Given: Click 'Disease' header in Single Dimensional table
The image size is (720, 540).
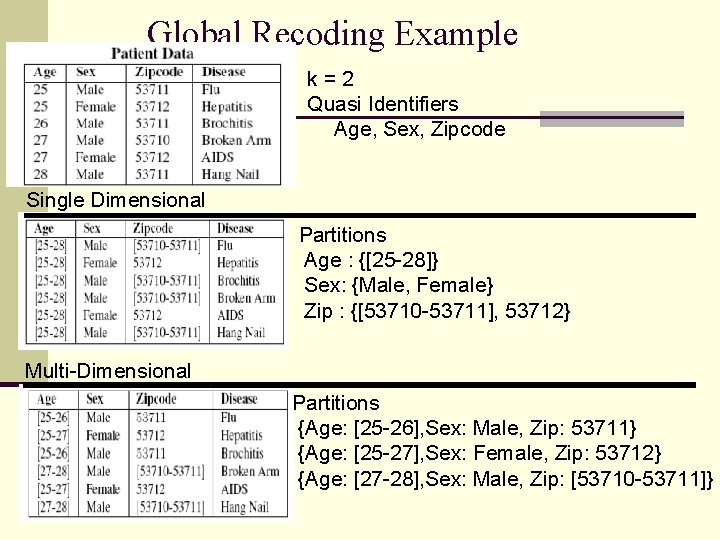Looking at the screenshot, I should click(235, 228).
